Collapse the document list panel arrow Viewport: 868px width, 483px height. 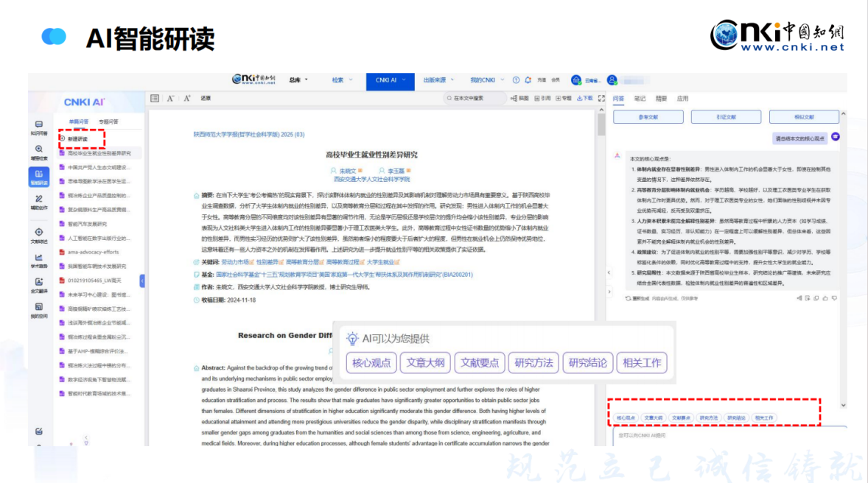(142, 281)
